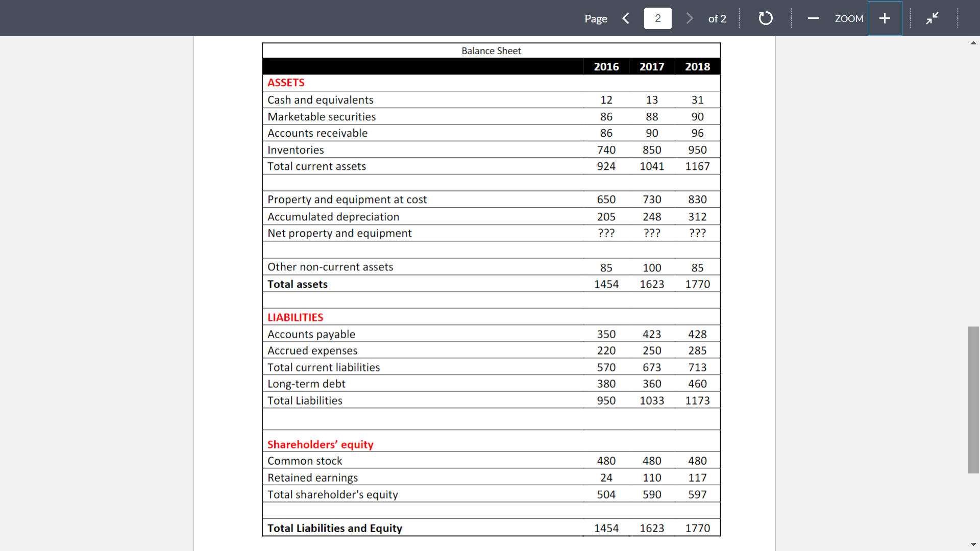980x551 pixels.
Task: Click the ZOOM label in toolbar
Action: click(x=849, y=18)
